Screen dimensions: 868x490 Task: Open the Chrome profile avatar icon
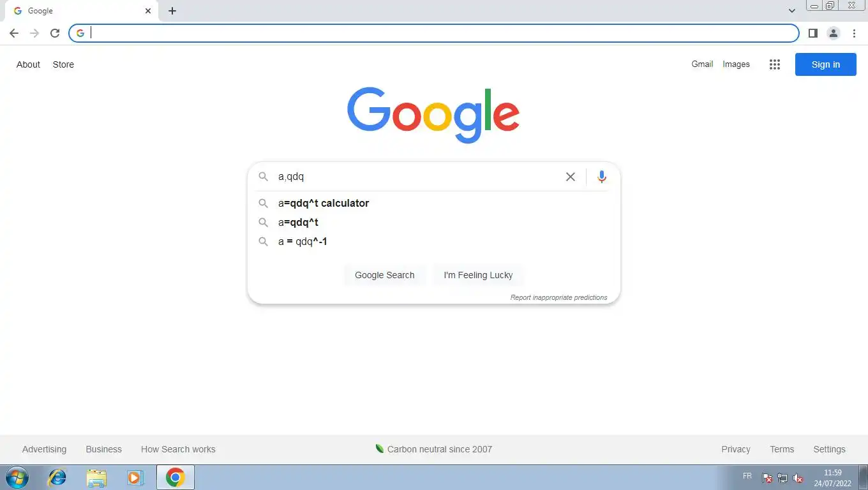pos(834,33)
